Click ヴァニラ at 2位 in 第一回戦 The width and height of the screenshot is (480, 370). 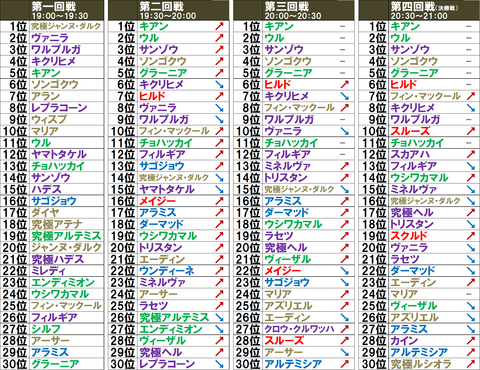(x=50, y=38)
